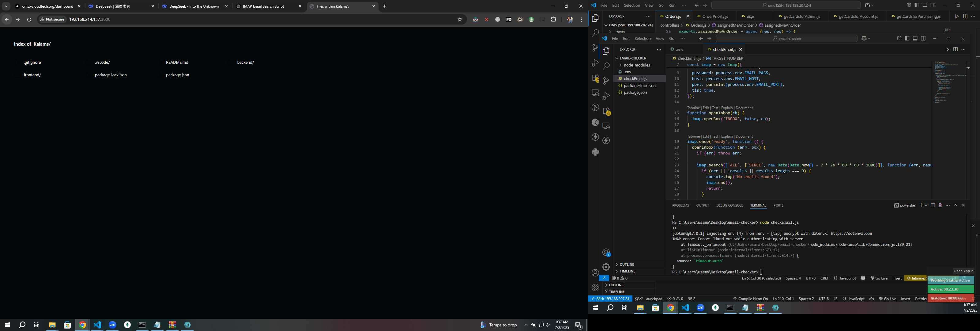
Task: Click SSH: 199.188.207.24 remote indicator
Action: 610,299
